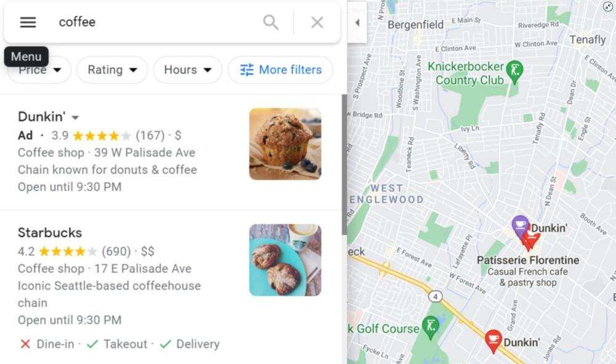Expand the Hours filter dropdown
This screenshot has width=616, height=364.
tap(188, 70)
